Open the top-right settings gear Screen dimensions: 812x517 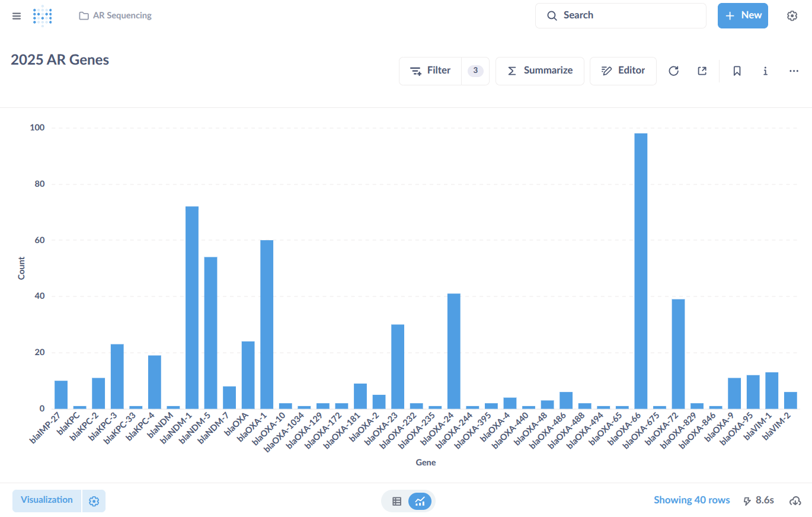coord(792,16)
